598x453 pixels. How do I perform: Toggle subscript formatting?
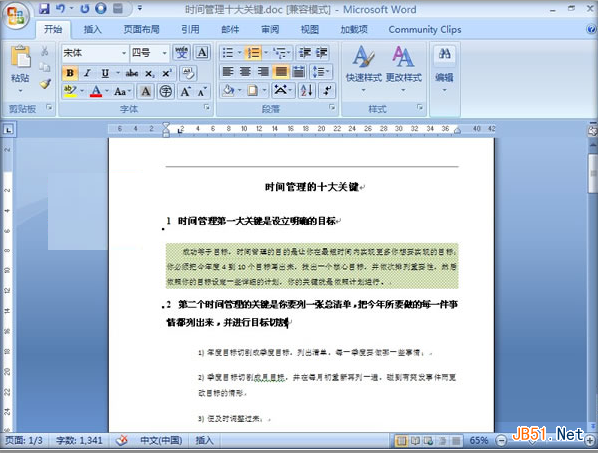click(150, 72)
